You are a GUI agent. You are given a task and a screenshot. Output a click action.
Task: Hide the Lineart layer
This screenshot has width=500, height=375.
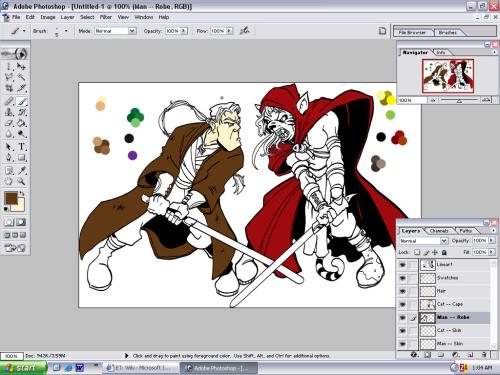tap(403, 265)
